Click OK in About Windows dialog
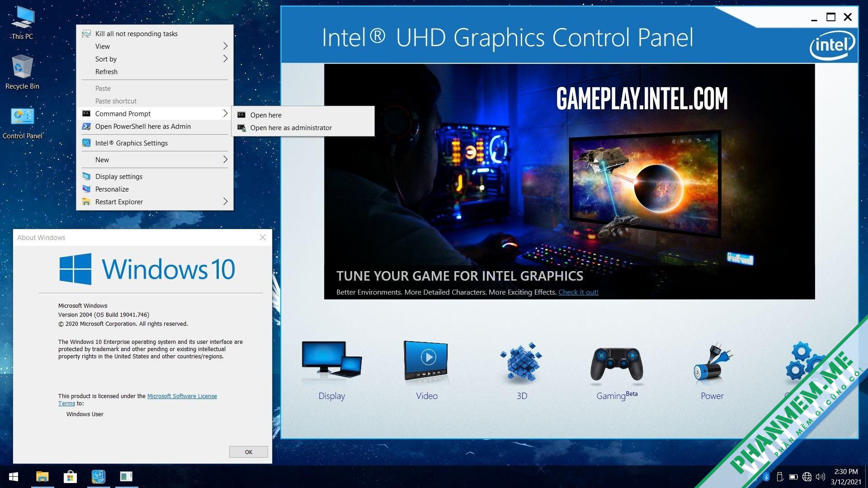This screenshot has width=868, height=488. [248, 452]
